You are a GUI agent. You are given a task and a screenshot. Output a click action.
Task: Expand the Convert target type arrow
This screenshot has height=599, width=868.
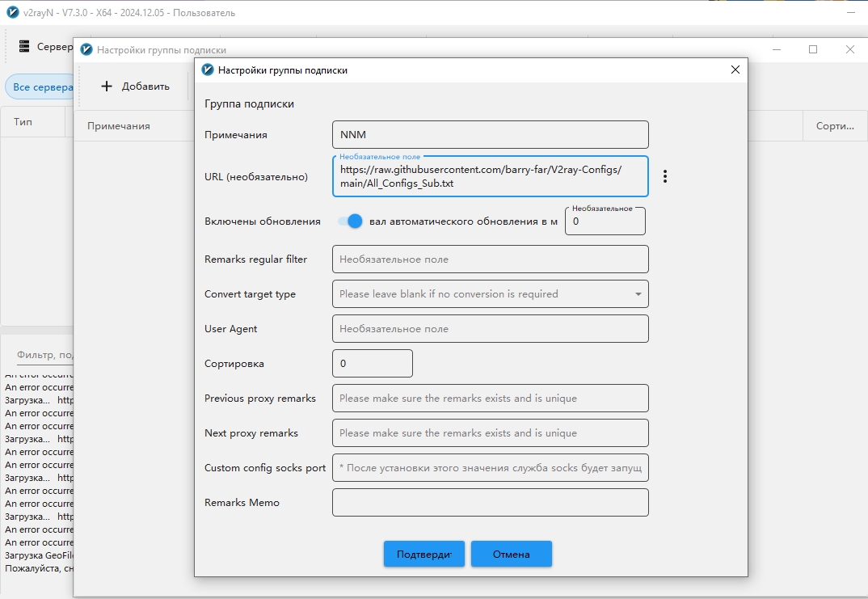[x=638, y=294]
